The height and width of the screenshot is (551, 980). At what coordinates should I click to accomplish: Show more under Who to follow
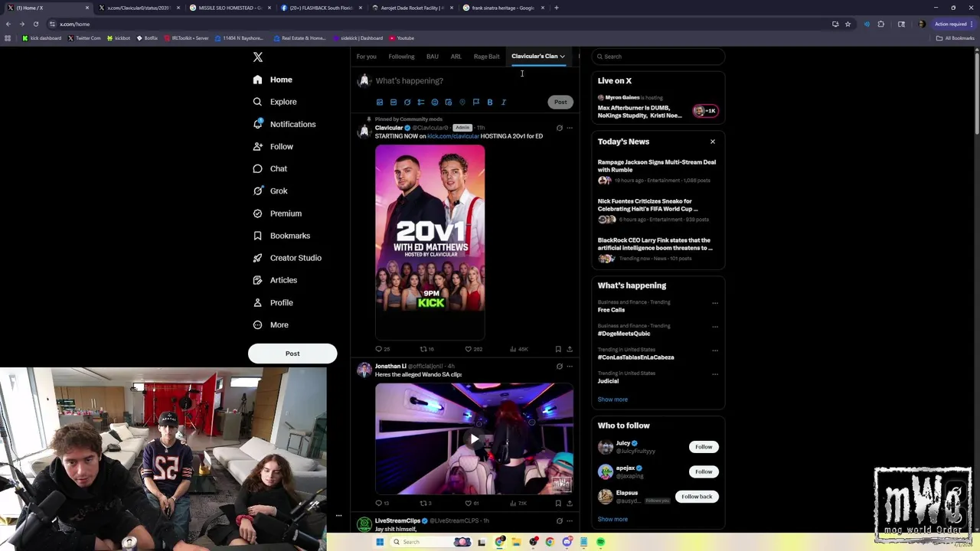pos(612,519)
